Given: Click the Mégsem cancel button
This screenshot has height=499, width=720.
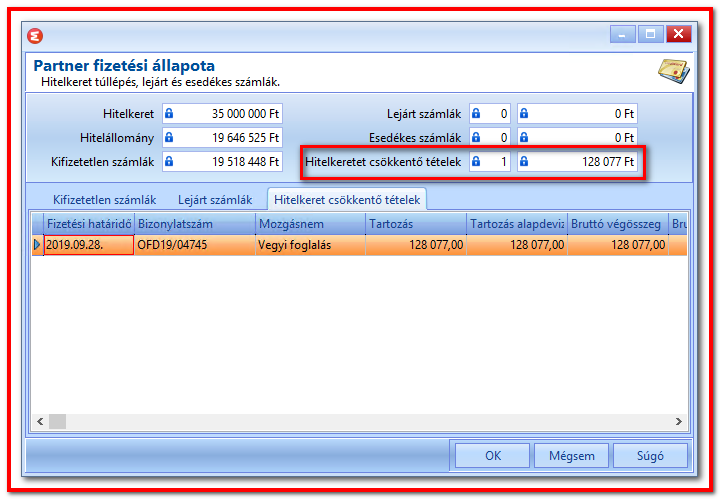Looking at the screenshot, I should tap(572, 456).
